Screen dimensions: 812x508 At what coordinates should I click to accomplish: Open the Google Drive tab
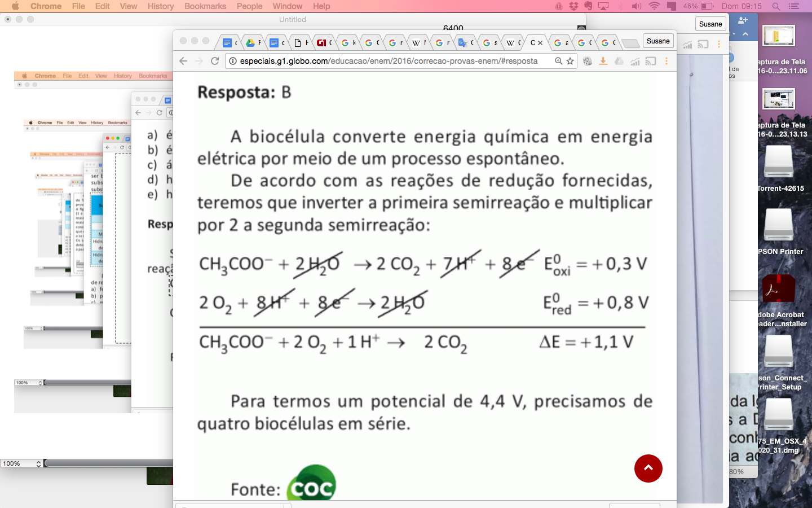251,42
